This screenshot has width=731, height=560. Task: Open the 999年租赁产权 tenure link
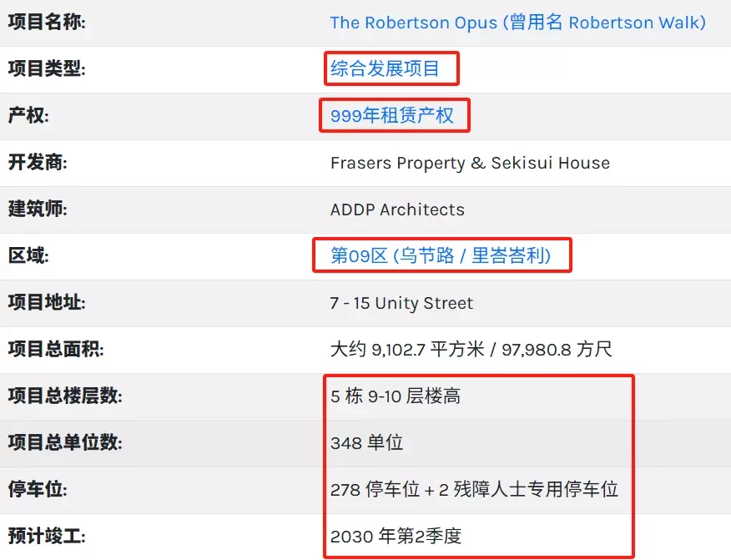tap(392, 116)
